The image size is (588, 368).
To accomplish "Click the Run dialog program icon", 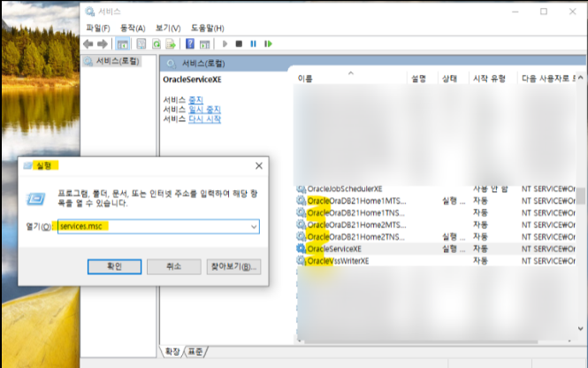I will pos(36,198).
